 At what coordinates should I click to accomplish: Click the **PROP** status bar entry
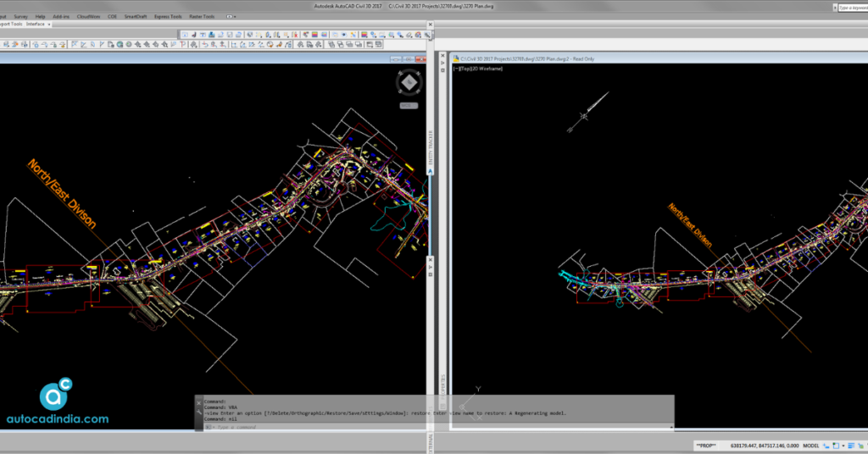click(x=706, y=446)
